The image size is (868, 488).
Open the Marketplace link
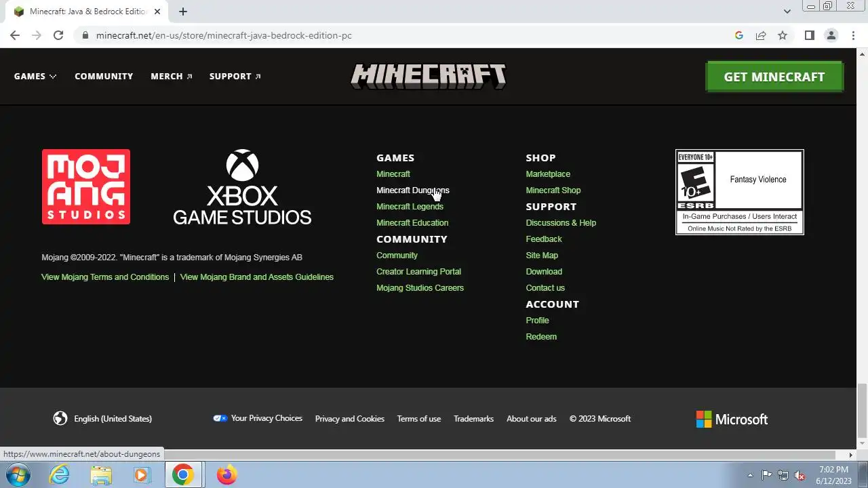(548, 174)
